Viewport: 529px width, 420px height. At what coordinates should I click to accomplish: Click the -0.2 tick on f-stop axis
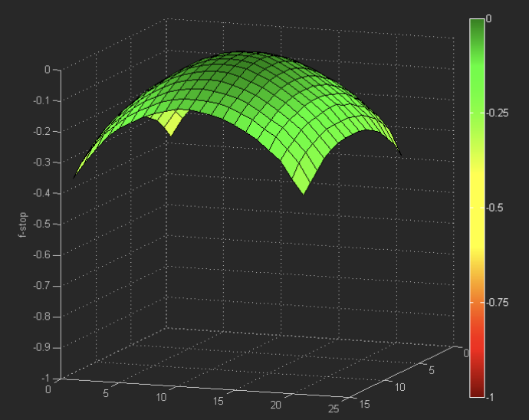click(42, 131)
